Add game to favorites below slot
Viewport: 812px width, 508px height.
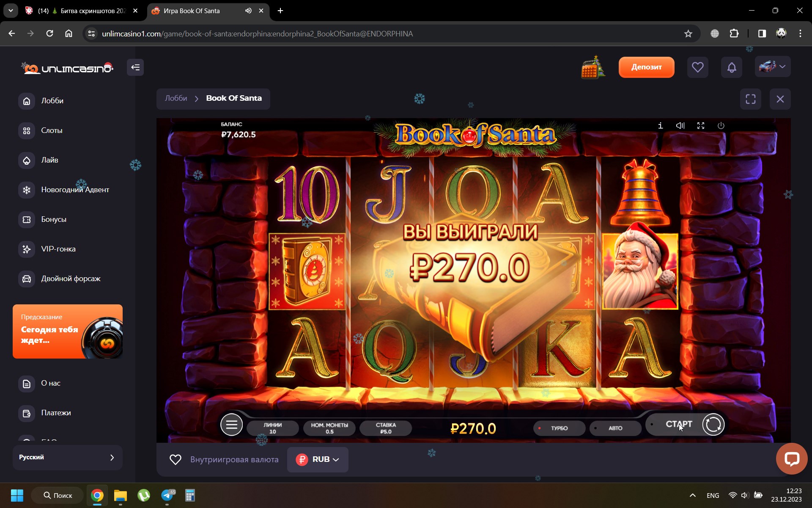point(175,460)
